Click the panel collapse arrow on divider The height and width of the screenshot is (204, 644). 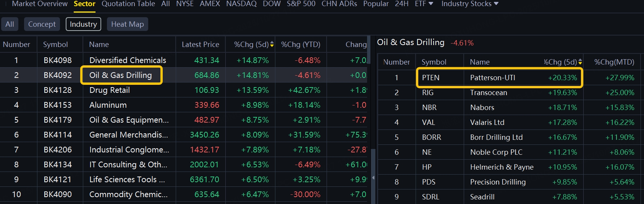(373, 178)
